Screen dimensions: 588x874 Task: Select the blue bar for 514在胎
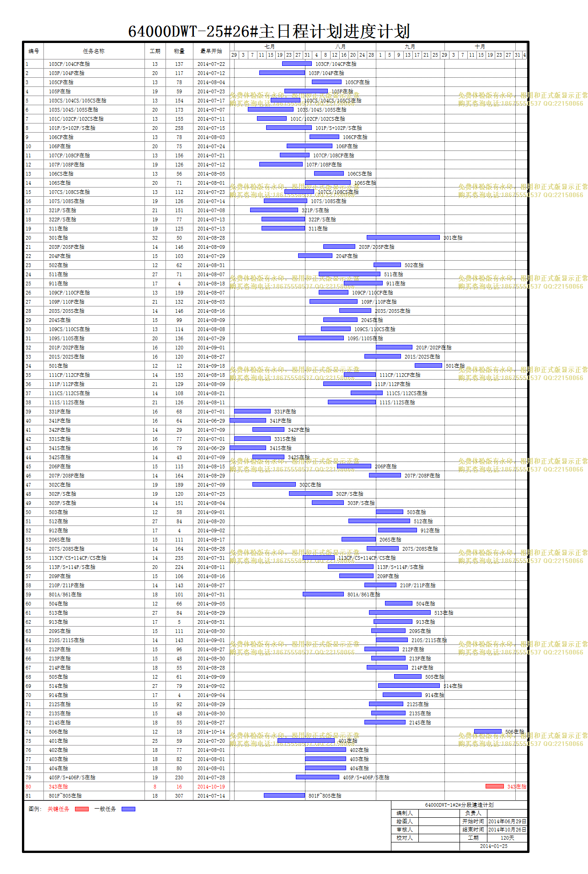pos(409,686)
